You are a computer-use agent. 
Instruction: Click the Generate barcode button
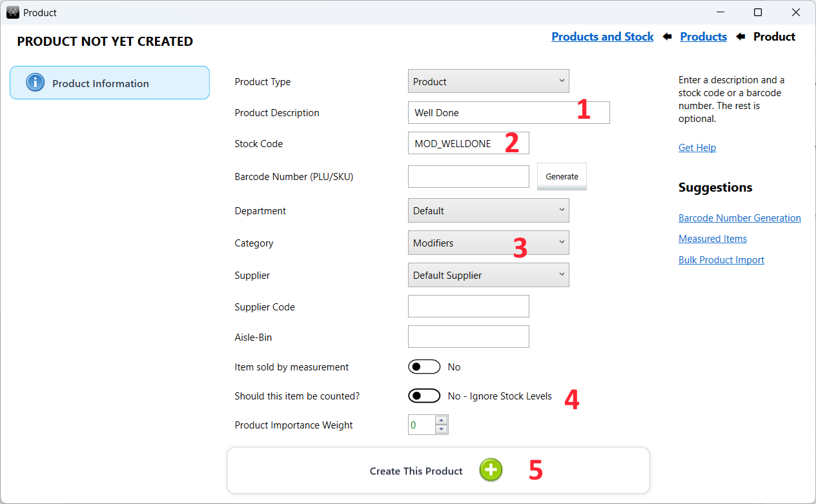coord(562,176)
